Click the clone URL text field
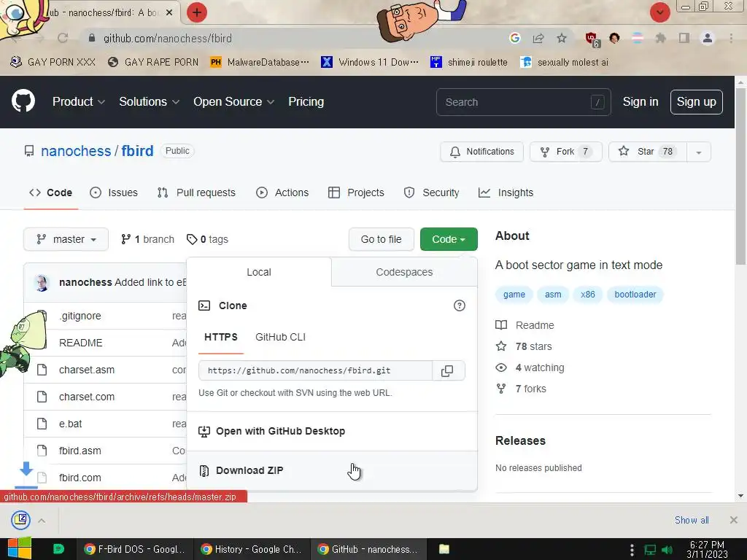 [315, 370]
